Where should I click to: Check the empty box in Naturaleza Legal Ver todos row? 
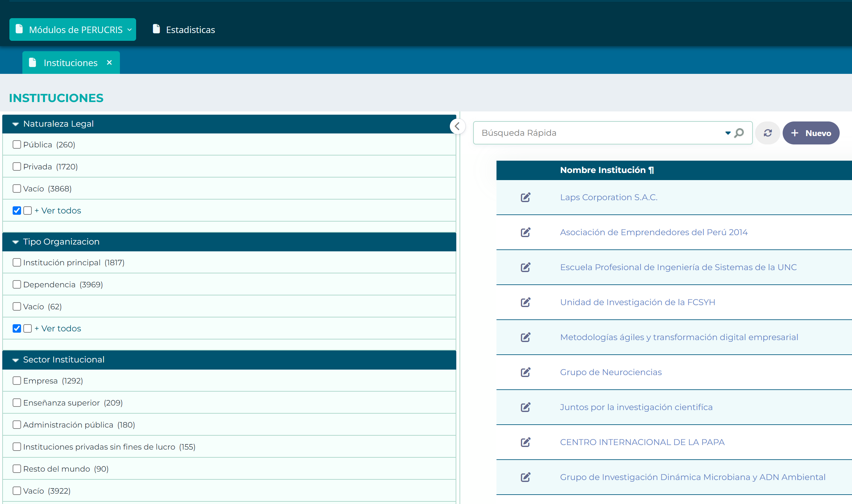[x=28, y=211]
